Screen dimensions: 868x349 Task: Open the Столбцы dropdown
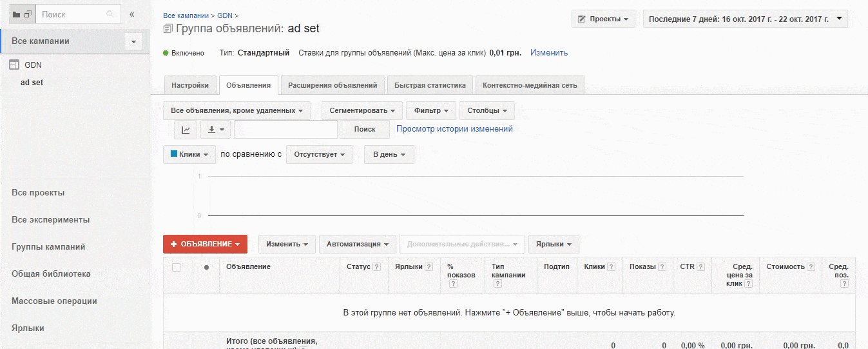point(487,111)
